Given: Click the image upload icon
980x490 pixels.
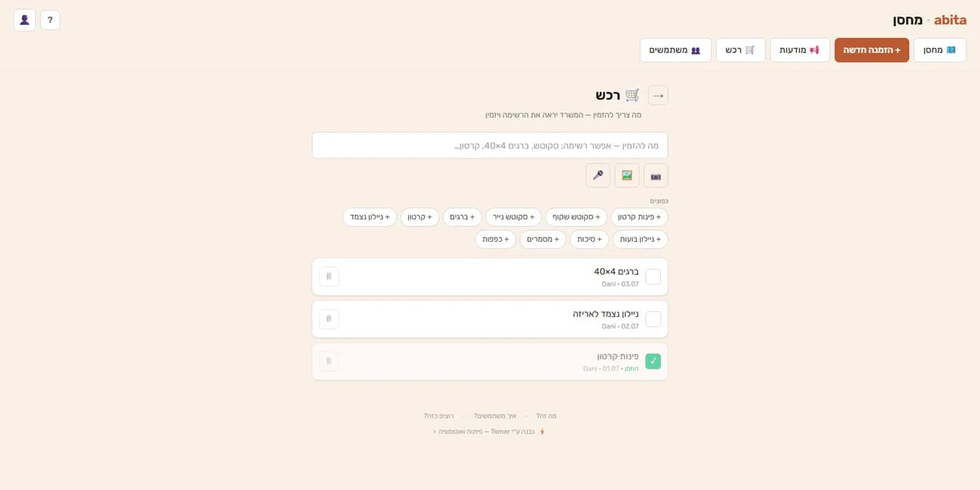Looking at the screenshot, I should click(627, 176).
